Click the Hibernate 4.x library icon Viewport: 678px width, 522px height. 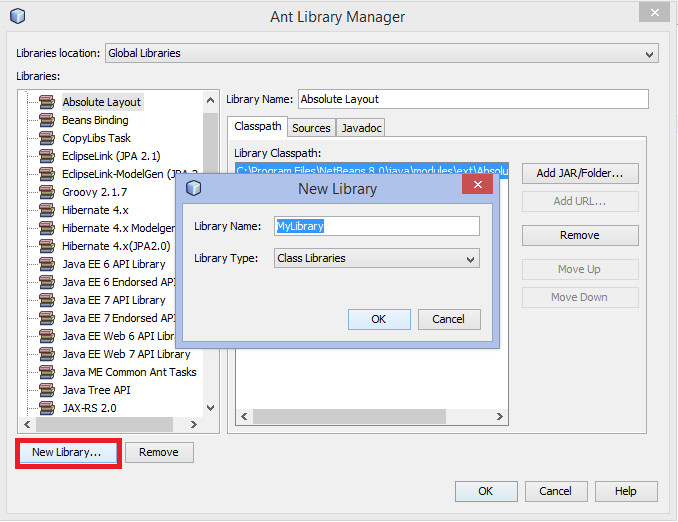pyautogui.click(x=45, y=210)
